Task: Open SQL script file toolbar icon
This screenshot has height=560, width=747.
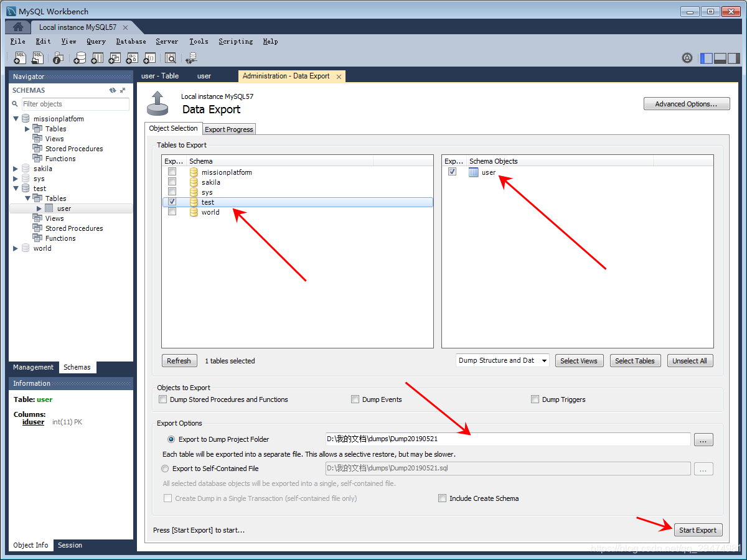Action: click(x=37, y=58)
